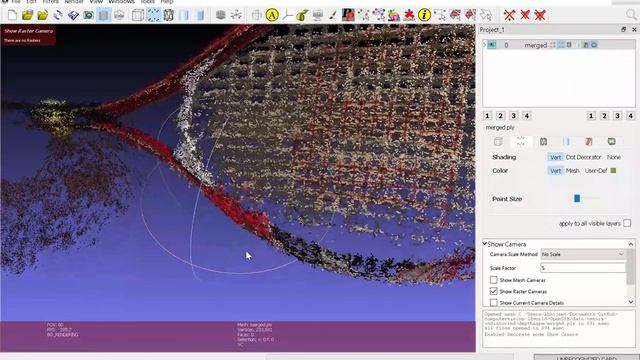The width and height of the screenshot is (640, 360).
Task: Click the red decoration icon under merged.ply
Action: point(589,142)
